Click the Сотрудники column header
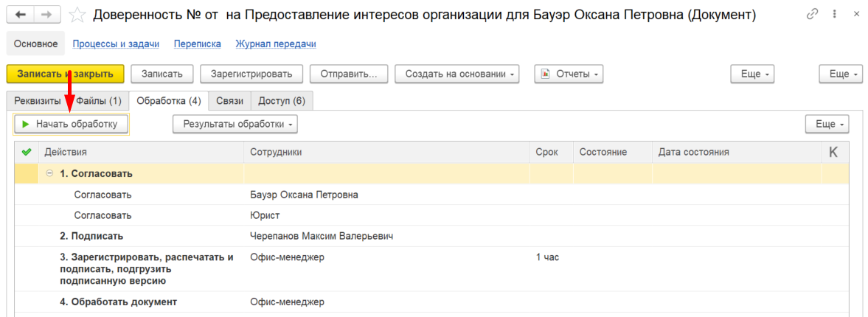This screenshot has width=868, height=317. pos(386,152)
